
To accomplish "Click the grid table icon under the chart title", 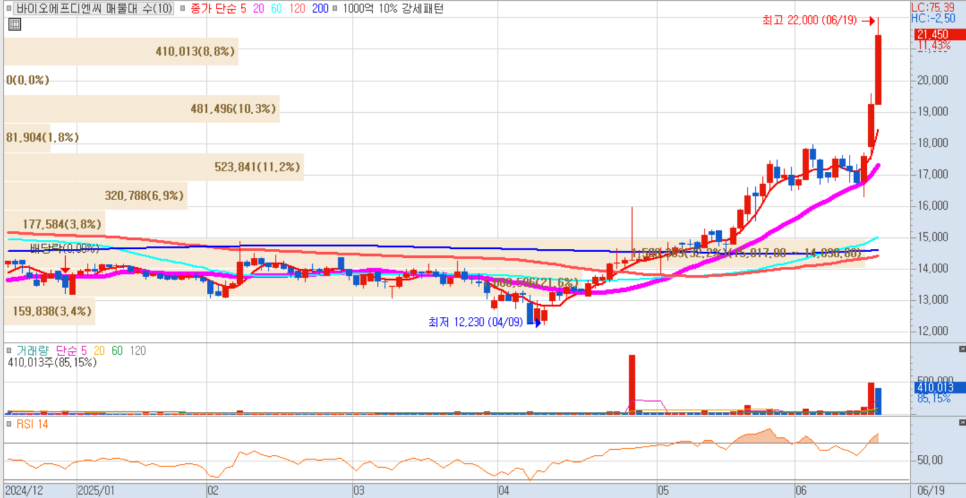I will click(x=15, y=25).
